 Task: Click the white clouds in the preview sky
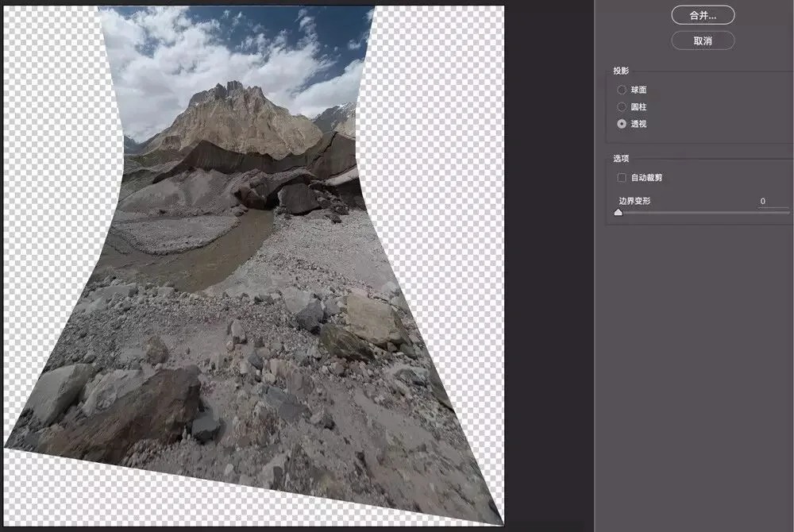point(167,56)
